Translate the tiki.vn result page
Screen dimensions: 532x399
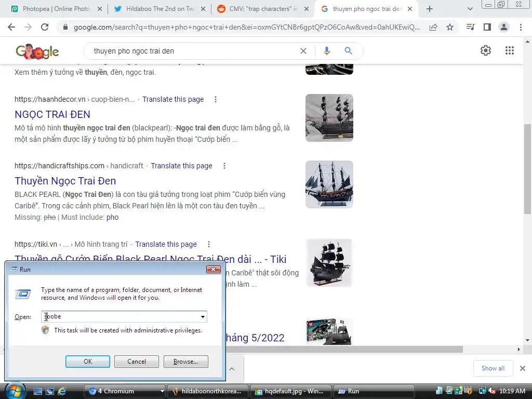(x=166, y=244)
